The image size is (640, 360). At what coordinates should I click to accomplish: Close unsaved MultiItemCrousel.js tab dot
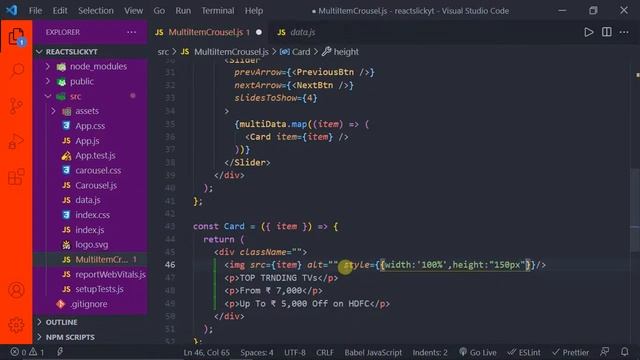pos(259,32)
